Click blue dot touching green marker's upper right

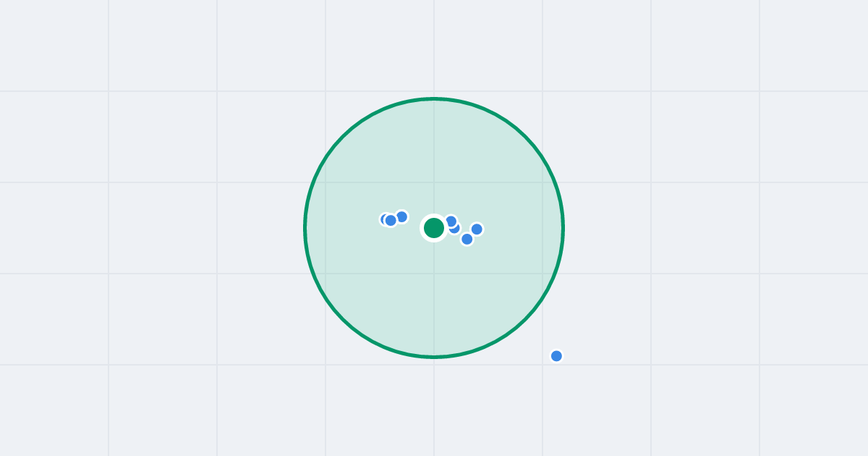coord(451,221)
